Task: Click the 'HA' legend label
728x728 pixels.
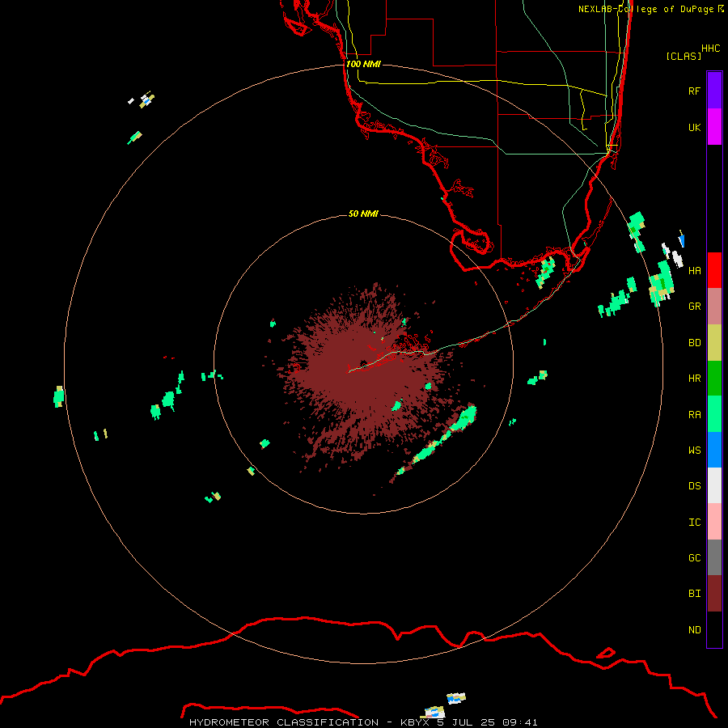Action: tap(694, 270)
